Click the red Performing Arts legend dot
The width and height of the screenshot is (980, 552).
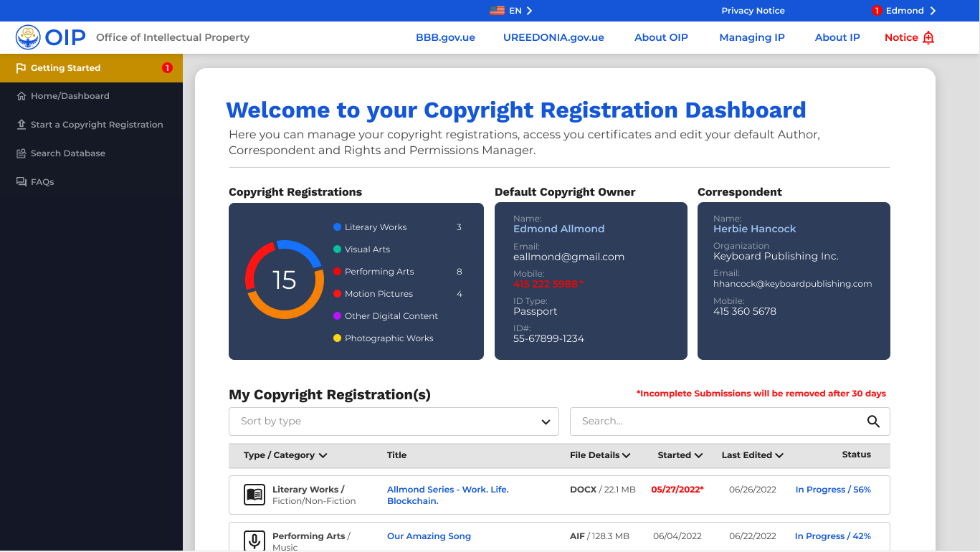click(337, 272)
